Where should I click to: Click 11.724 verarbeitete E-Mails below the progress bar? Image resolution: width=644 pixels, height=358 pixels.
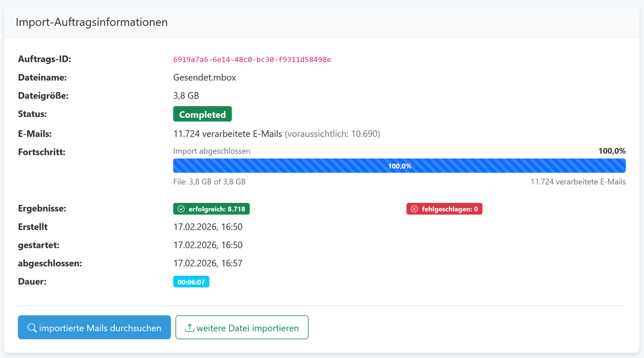tap(578, 182)
